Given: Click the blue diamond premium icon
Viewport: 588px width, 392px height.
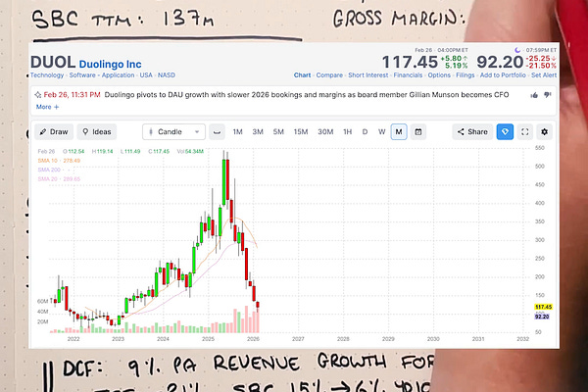Looking at the screenshot, I should click(505, 132).
